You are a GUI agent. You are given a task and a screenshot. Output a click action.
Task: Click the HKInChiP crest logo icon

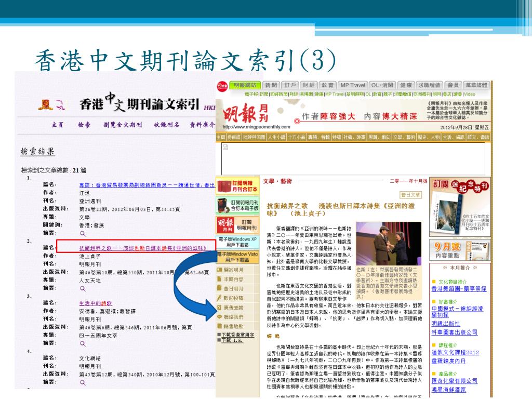[45, 105]
